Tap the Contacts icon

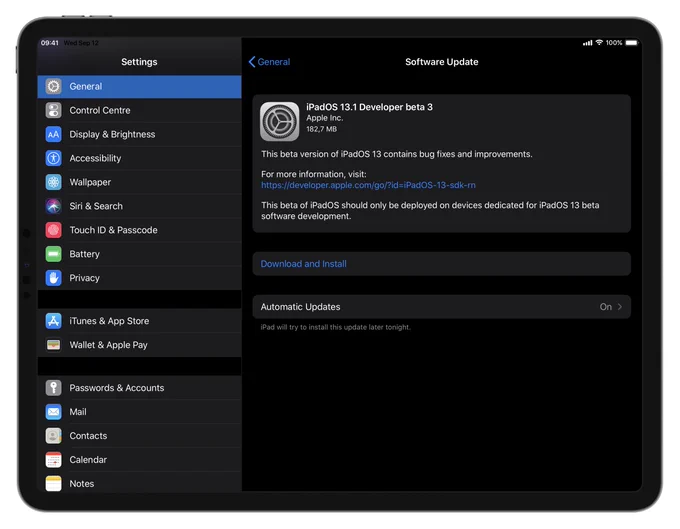click(x=53, y=436)
